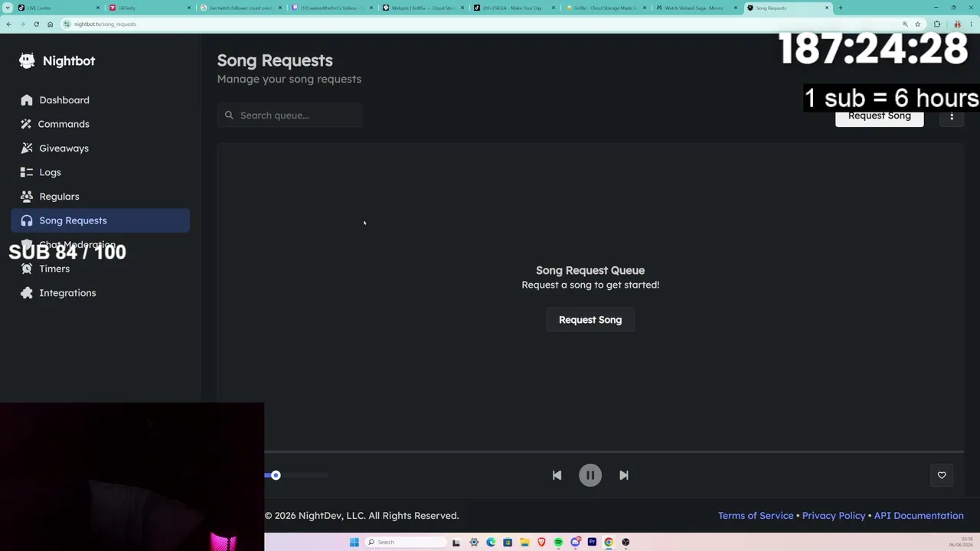Open the Dashboard page in Nightbot sidebar
Viewport: 980px width, 551px height.
point(100,100)
